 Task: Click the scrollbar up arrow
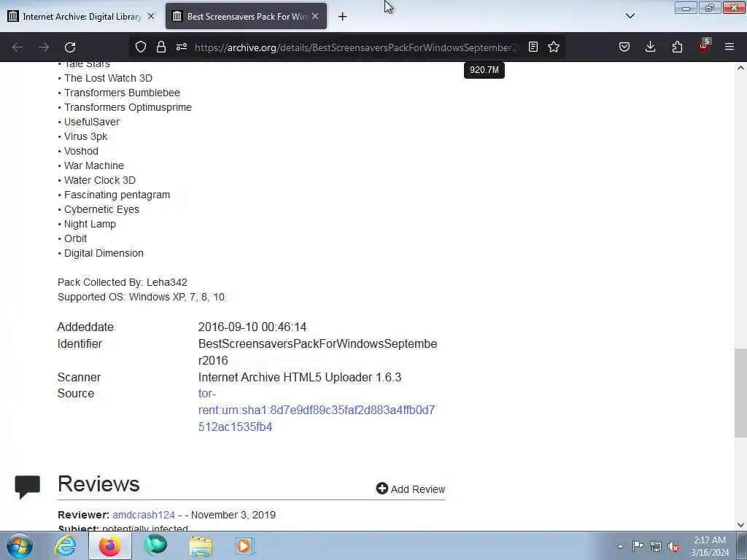(740, 68)
